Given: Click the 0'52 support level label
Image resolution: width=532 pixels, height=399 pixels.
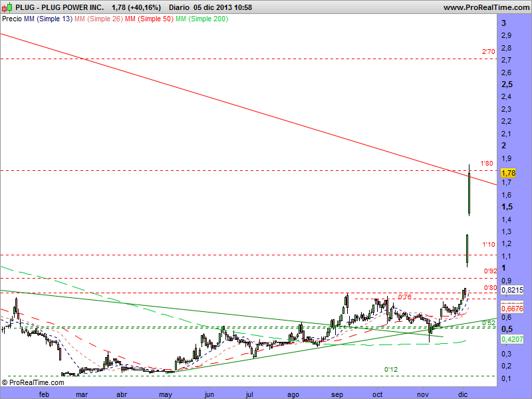Looking at the screenshot, I should [x=489, y=323].
